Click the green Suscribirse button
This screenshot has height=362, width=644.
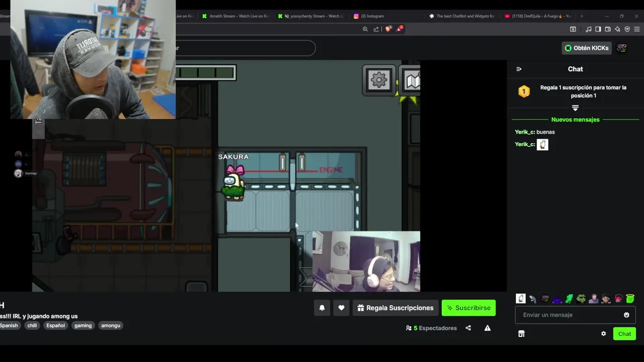click(x=468, y=308)
